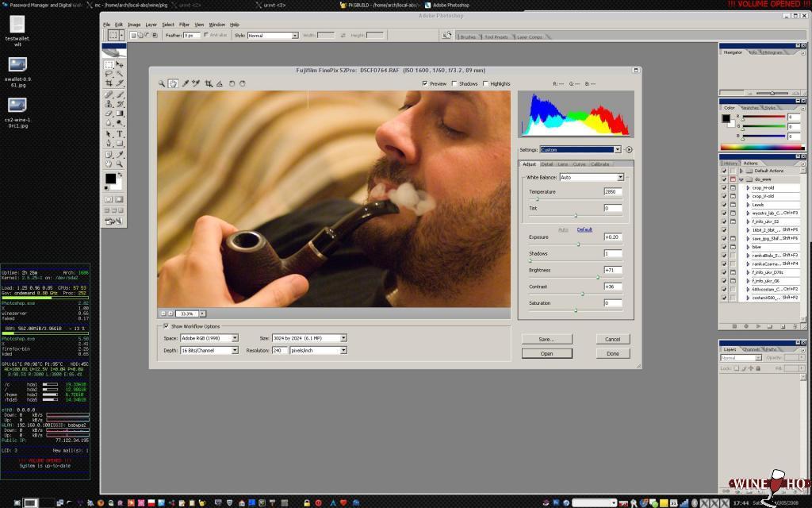Click the Exposure value field
This screenshot has height=508, width=812.
click(613, 237)
